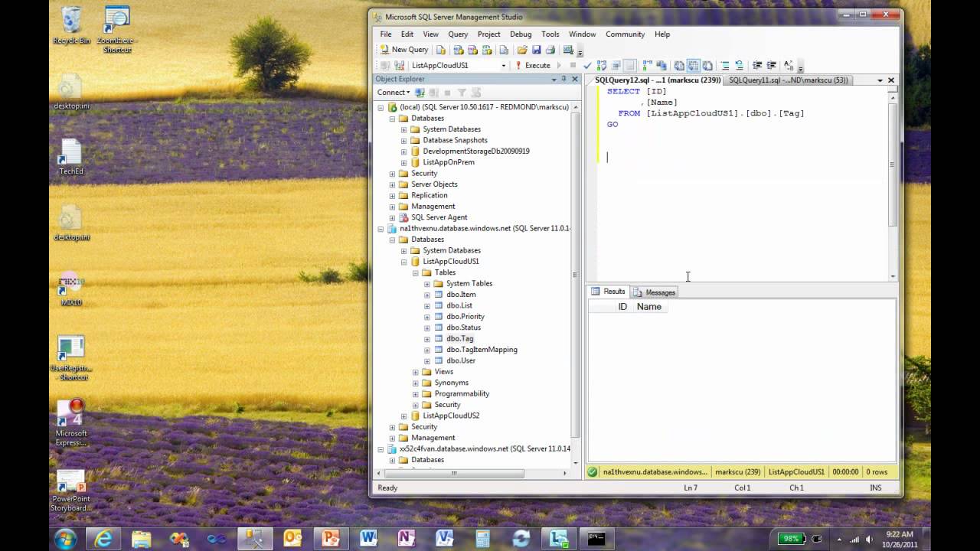Open Internet Explorer from taskbar

pyautogui.click(x=103, y=538)
